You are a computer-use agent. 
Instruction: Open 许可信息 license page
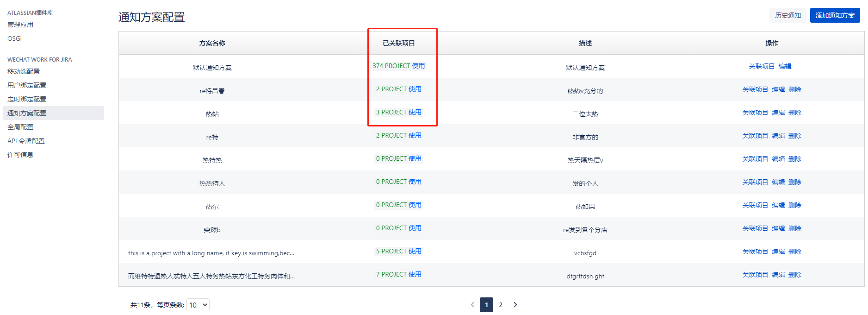coord(20,155)
